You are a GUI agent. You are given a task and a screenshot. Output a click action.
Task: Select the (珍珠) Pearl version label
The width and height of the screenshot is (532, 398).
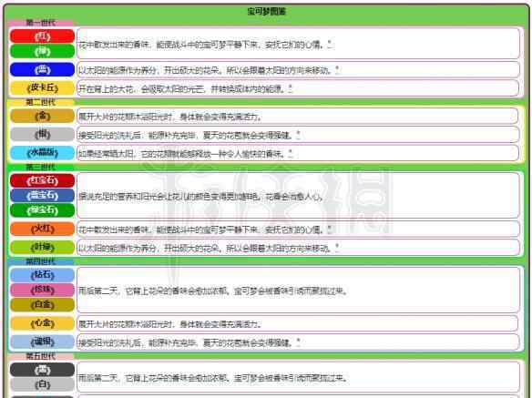click(43, 290)
